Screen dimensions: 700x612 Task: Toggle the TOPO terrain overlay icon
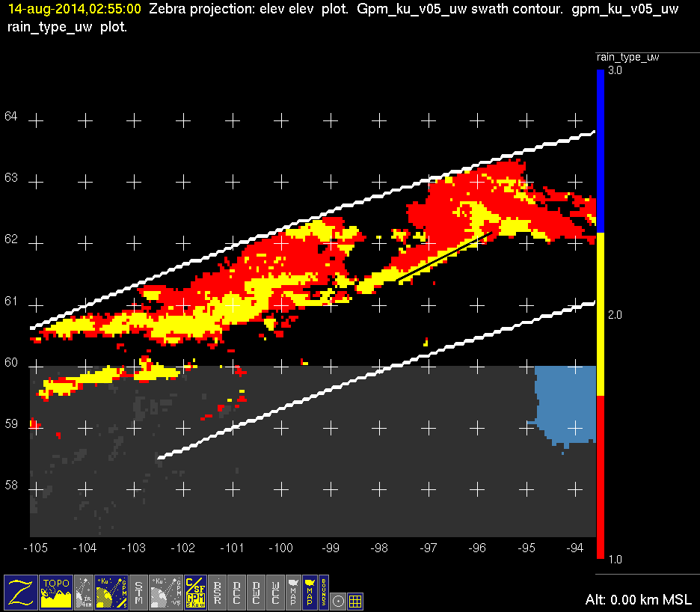56,592
